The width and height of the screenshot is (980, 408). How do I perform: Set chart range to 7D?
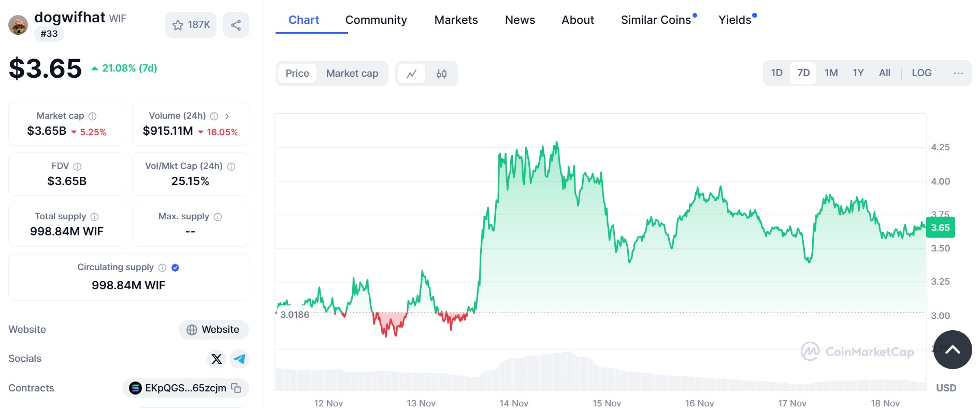[803, 73]
